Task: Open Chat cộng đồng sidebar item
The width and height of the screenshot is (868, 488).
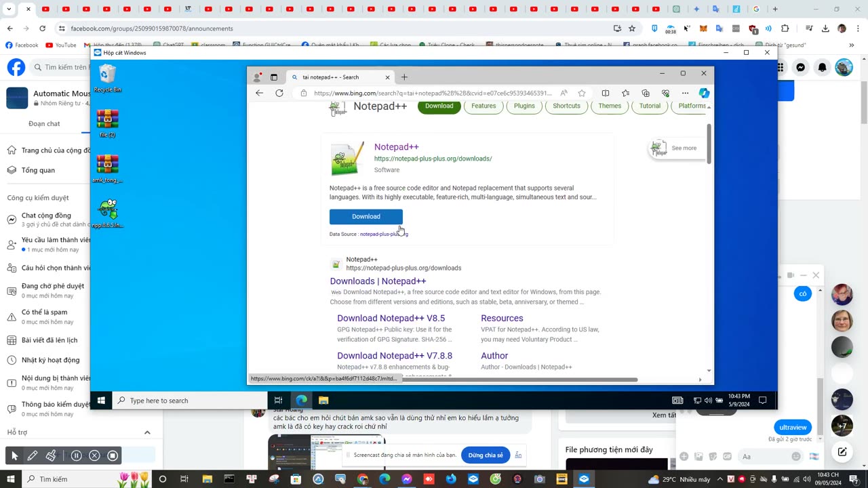Action: [47, 220]
